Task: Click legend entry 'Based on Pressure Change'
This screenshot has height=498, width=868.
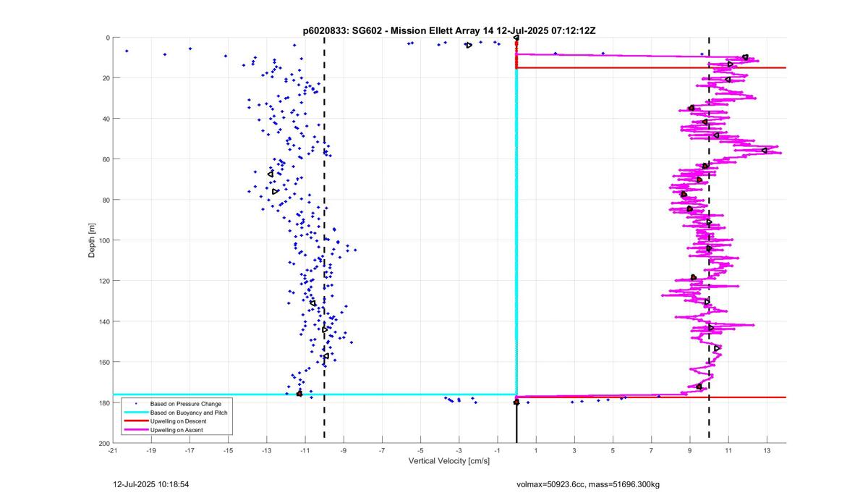Action: 186,403
